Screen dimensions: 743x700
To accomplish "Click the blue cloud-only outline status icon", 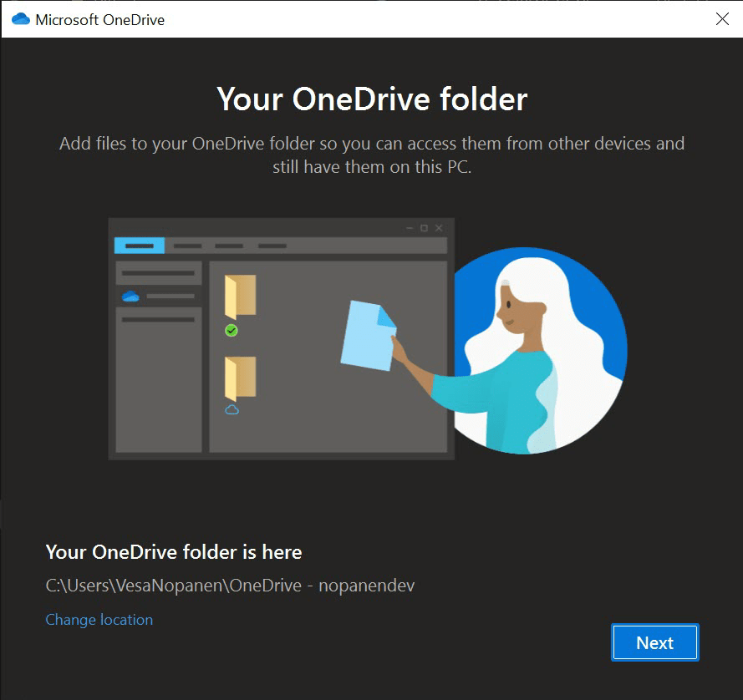I will 232,409.
